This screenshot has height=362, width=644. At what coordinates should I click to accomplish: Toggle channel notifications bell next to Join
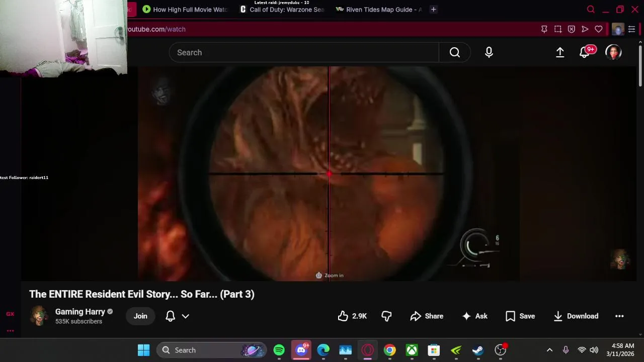click(x=171, y=316)
